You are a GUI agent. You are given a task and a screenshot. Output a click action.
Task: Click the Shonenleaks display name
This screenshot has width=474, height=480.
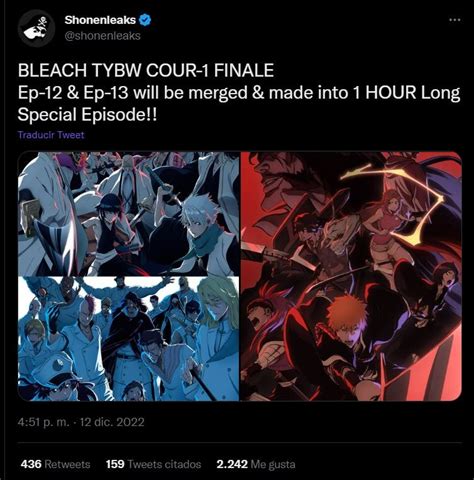[100, 20]
